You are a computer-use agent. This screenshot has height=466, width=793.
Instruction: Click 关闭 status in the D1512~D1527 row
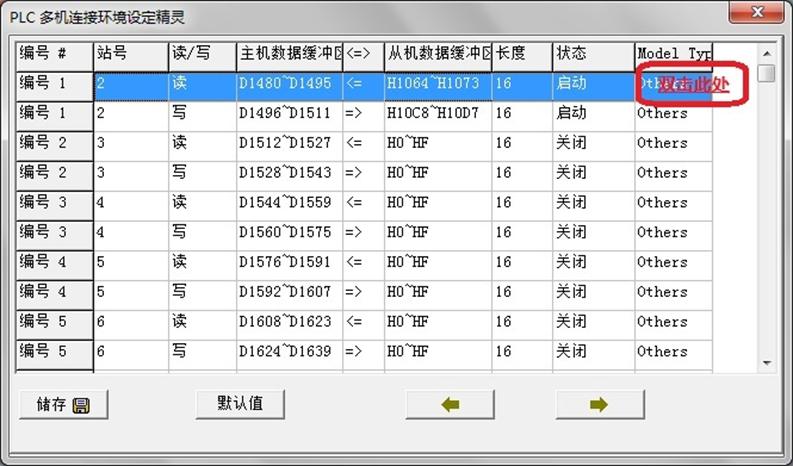pos(593,147)
